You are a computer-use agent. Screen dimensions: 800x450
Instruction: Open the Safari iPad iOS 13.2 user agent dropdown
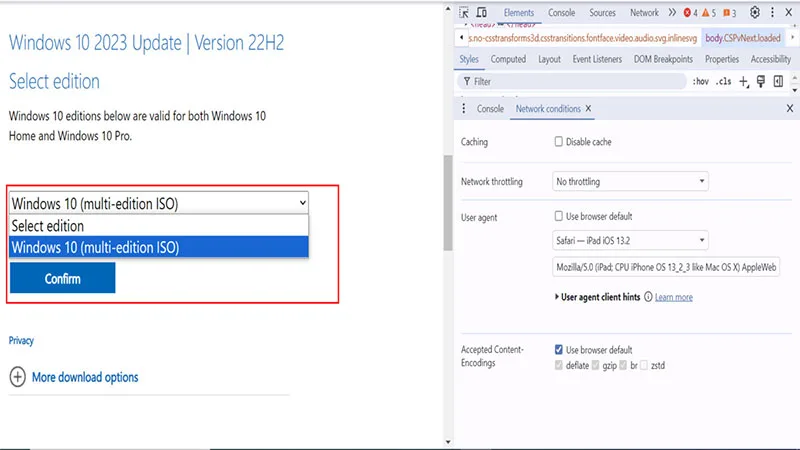(x=630, y=240)
